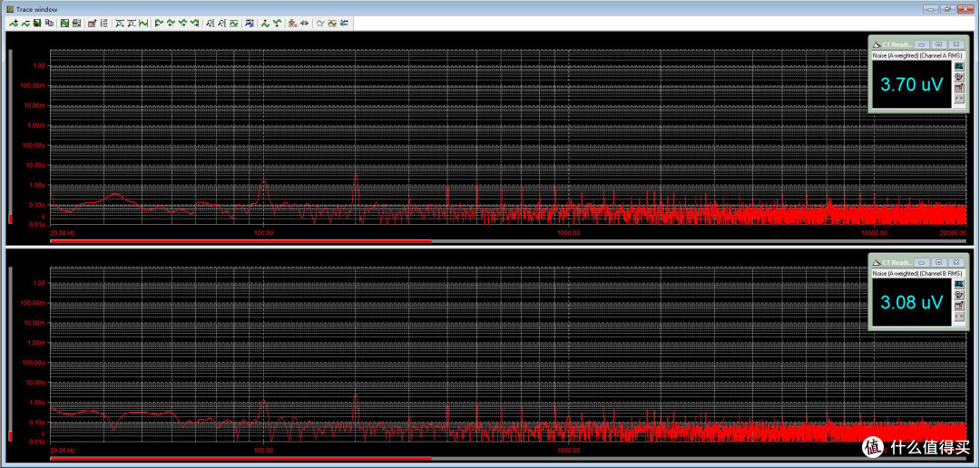The image size is (980, 468).
Task: Click the second toolbar icon, green wave with minus
Action: click(25, 24)
